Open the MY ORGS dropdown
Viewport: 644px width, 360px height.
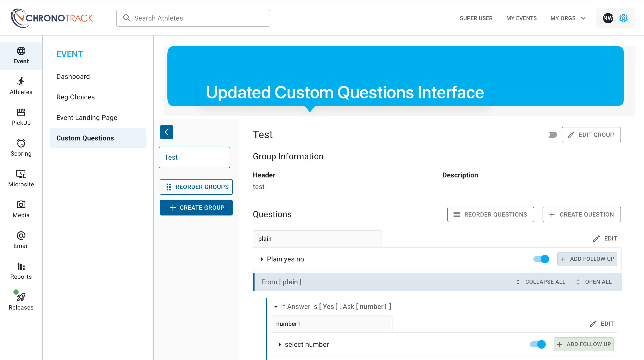pyautogui.click(x=568, y=18)
